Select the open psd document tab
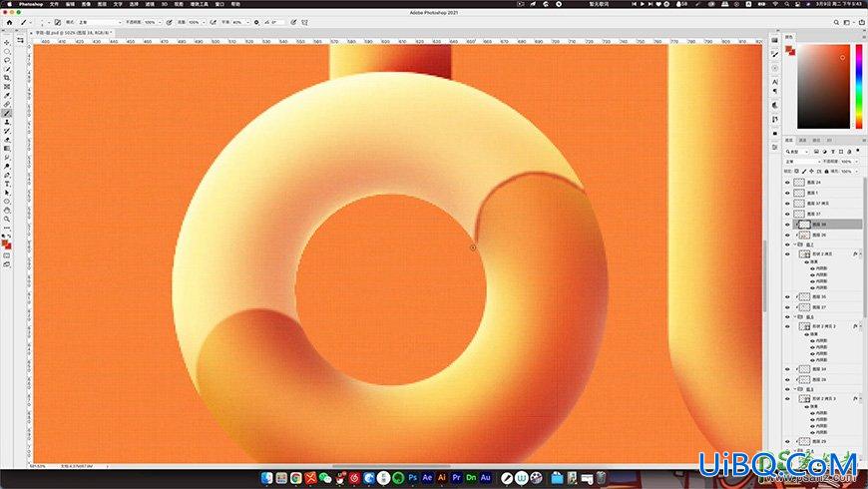The width and height of the screenshot is (868, 489). pyautogui.click(x=74, y=33)
